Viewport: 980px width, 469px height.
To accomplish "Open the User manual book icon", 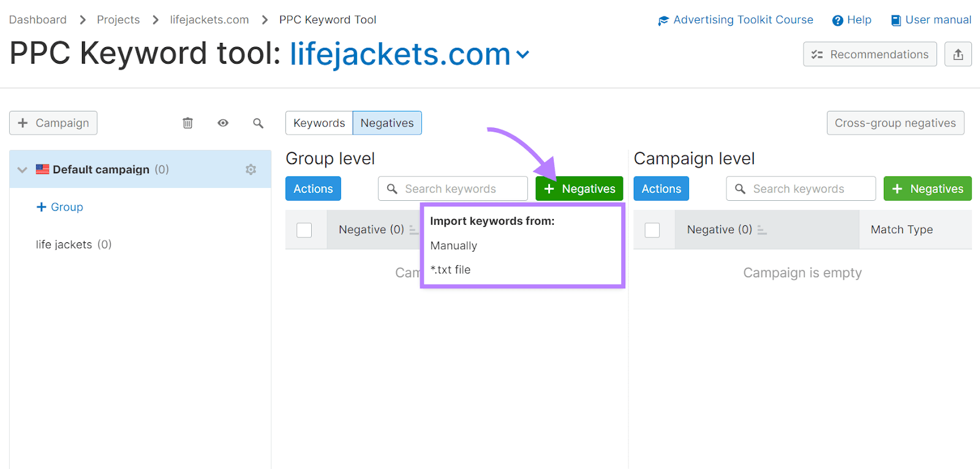I will (895, 20).
